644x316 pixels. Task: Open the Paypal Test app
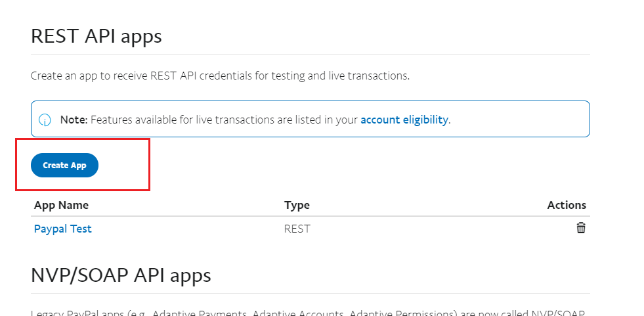coord(63,229)
